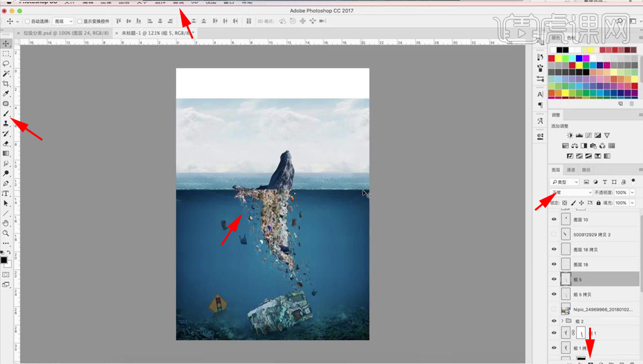The width and height of the screenshot is (643, 364).
Task: Open the 填充 slider dropdown arrow
Action: (x=633, y=203)
